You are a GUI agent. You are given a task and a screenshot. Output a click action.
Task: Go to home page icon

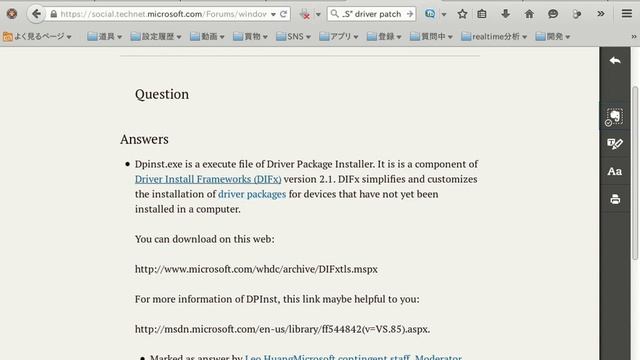(529, 14)
